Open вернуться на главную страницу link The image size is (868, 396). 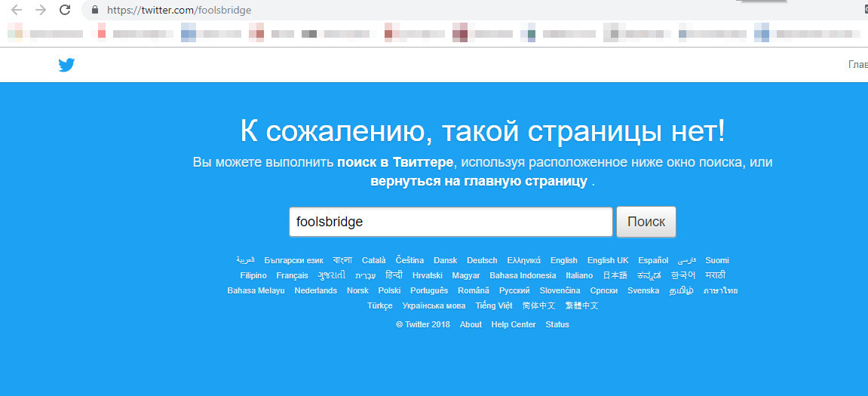point(479,182)
